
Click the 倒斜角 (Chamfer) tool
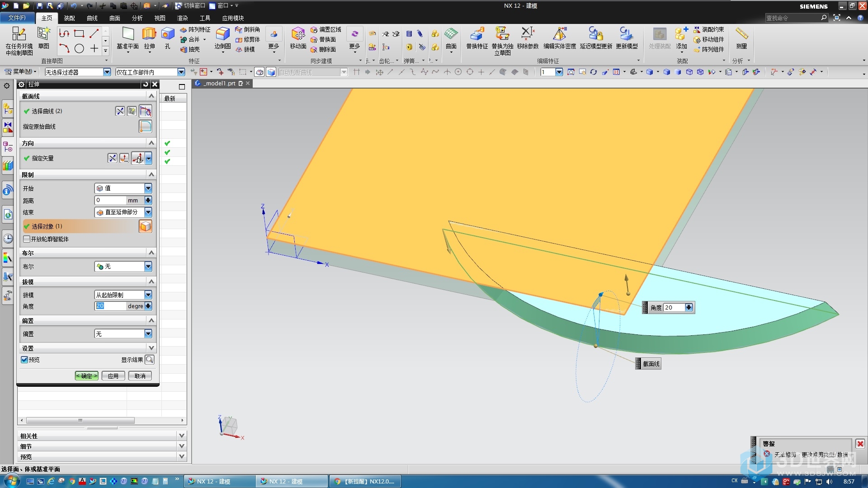pos(247,29)
